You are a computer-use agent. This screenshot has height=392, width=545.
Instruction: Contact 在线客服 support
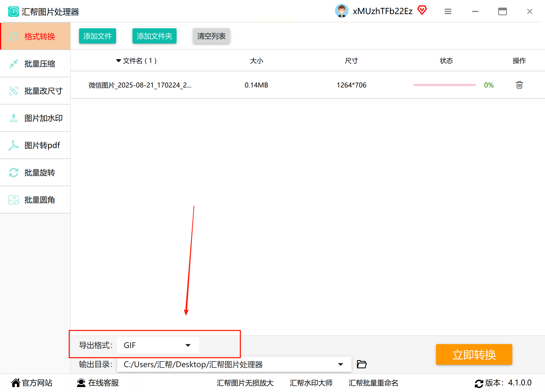[x=98, y=383]
